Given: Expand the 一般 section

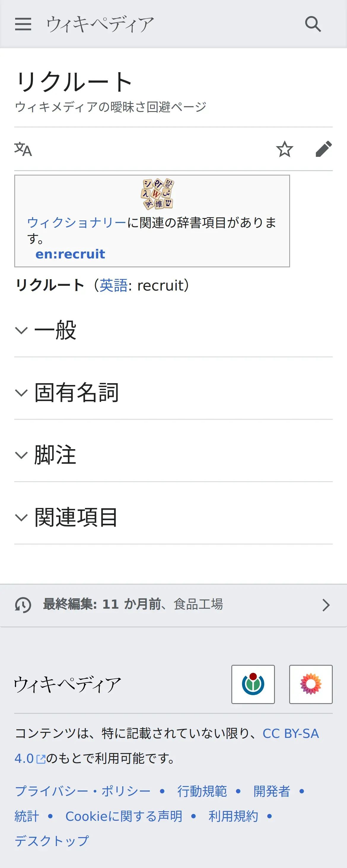Looking at the screenshot, I should 55,330.
